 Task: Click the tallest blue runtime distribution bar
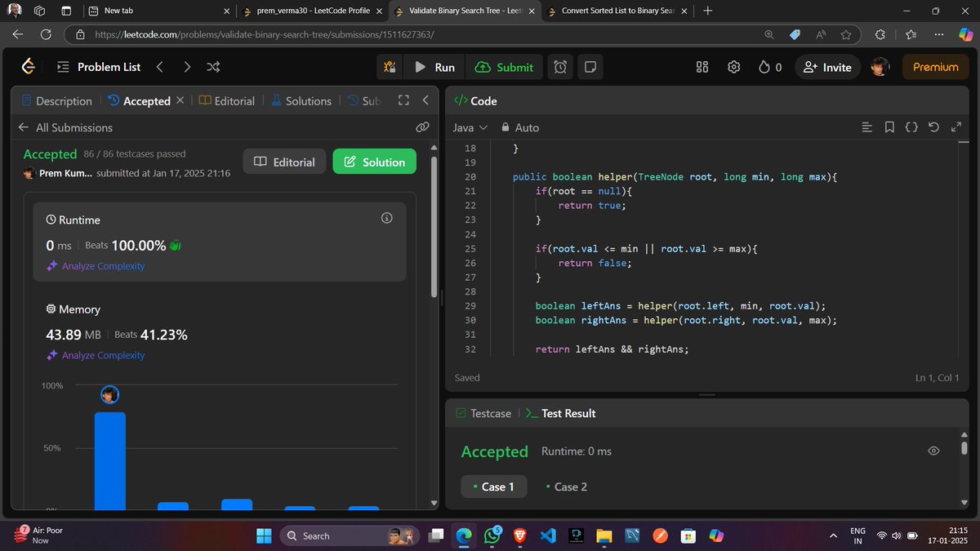110,461
